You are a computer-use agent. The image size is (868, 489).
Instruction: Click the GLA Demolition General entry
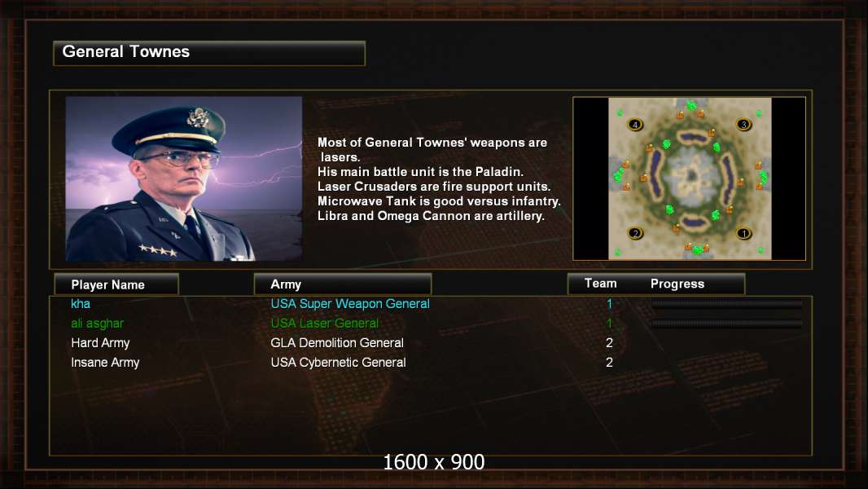pos(336,343)
